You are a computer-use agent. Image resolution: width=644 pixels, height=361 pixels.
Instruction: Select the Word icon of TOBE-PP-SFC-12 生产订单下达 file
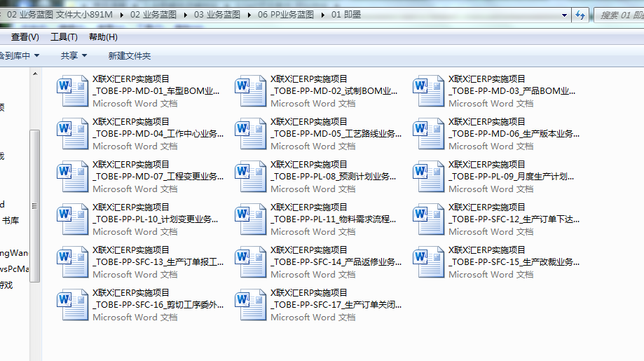428,219
